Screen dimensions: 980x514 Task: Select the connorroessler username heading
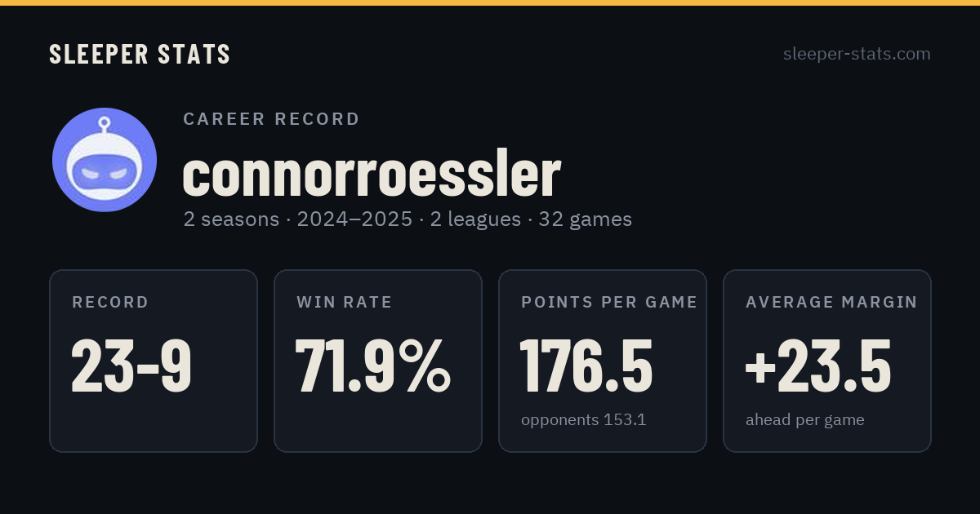[372, 173]
